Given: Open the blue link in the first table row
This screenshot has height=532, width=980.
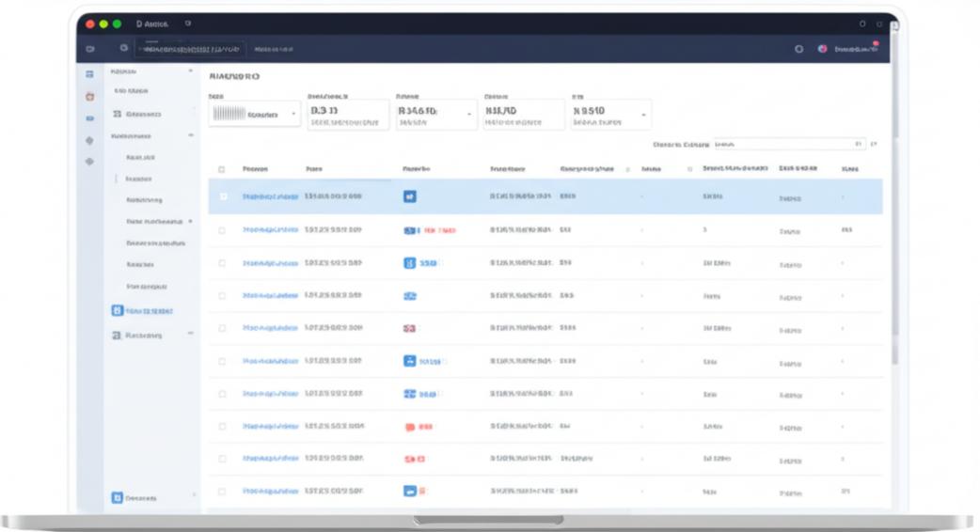Looking at the screenshot, I should click(270, 196).
